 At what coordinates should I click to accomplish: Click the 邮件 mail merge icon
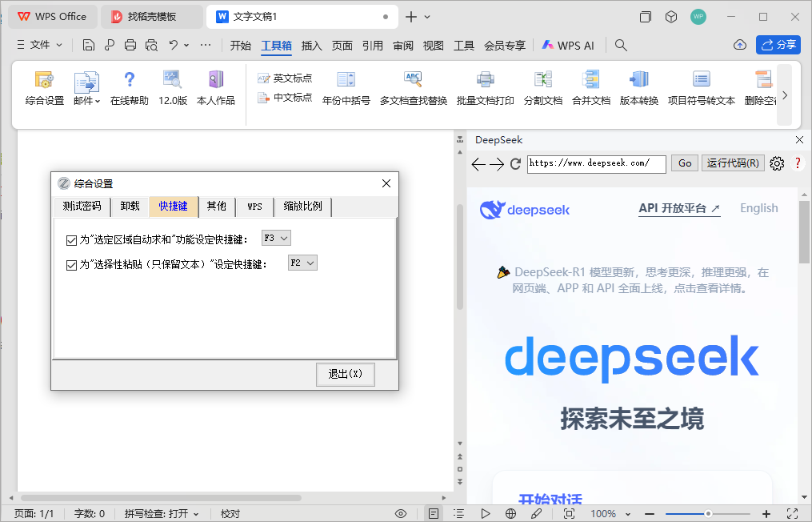[x=86, y=88]
